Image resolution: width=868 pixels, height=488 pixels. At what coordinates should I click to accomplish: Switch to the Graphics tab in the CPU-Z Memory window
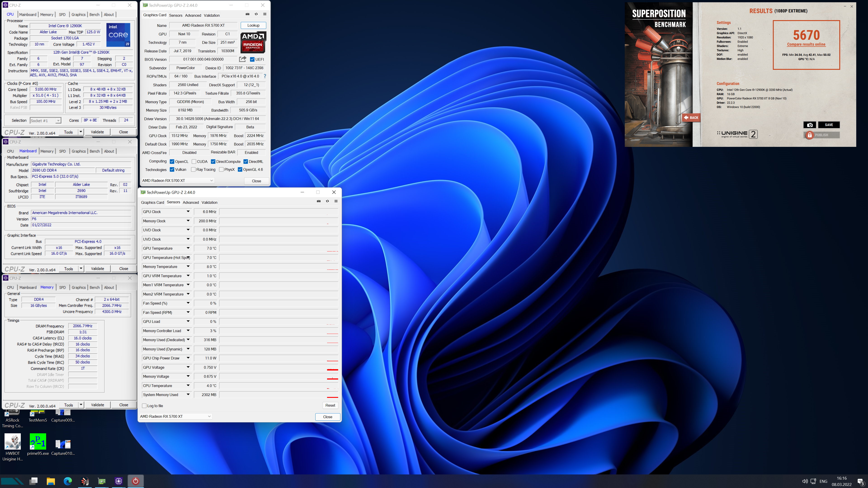tap(78, 287)
